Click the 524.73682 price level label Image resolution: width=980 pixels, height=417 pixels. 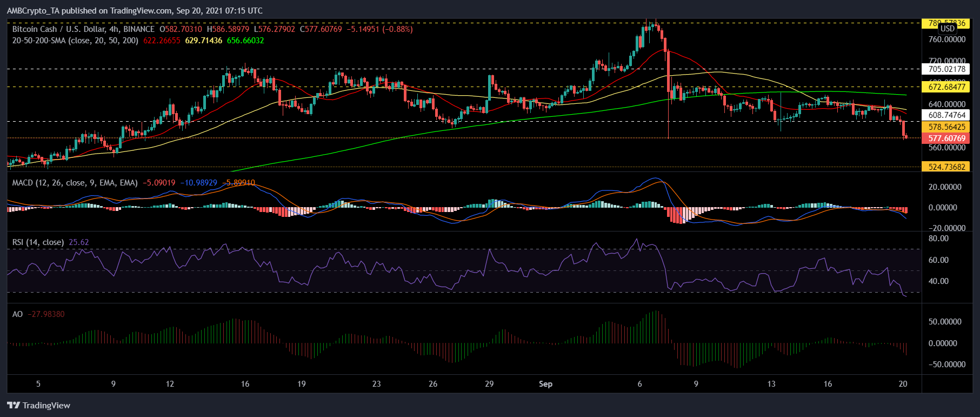click(946, 167)
